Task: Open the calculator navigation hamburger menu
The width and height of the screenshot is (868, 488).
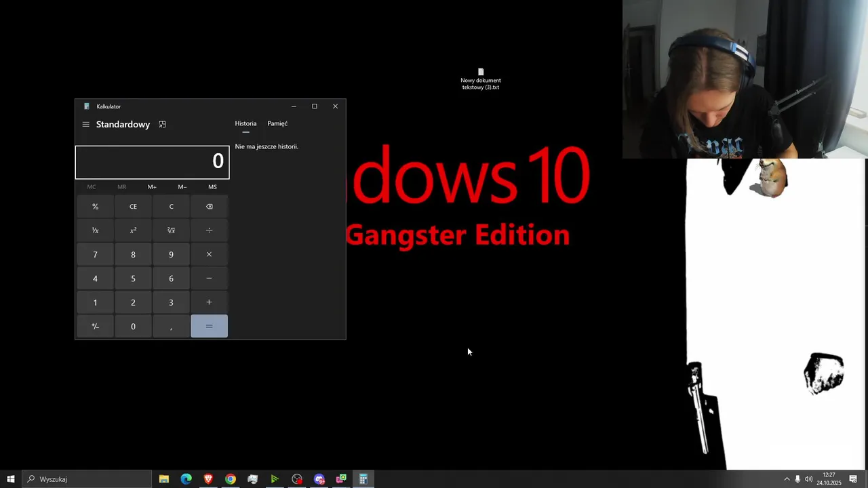Action: pos(85,125)
